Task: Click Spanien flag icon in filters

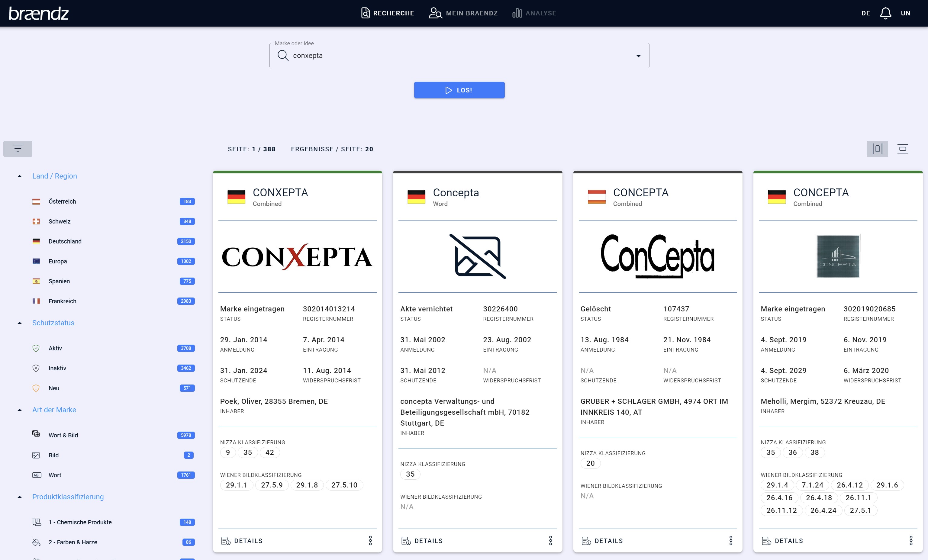Action: [x=36, y=281]
